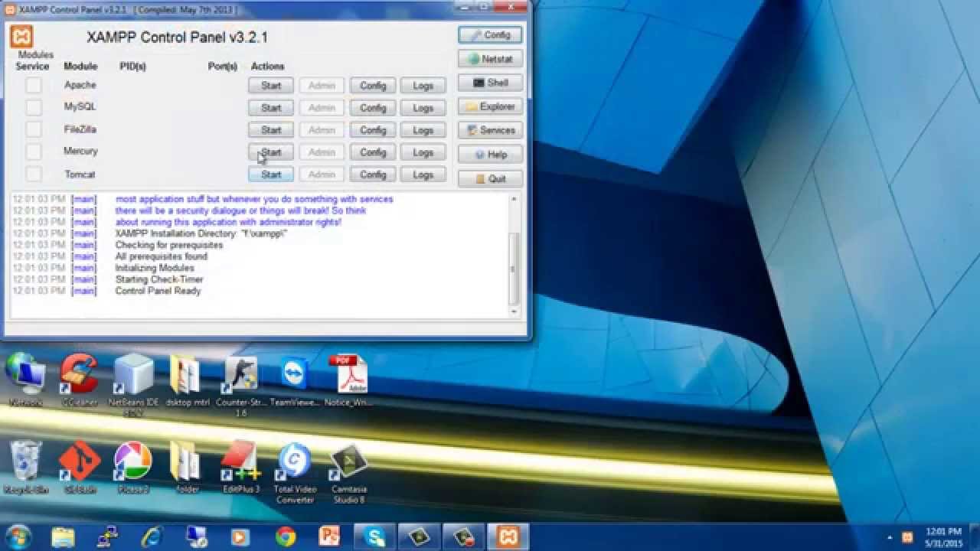980x551 pixels.
Task: Select the EditPlus 3 desktop shortcut
Action: (x=241, y=467)
